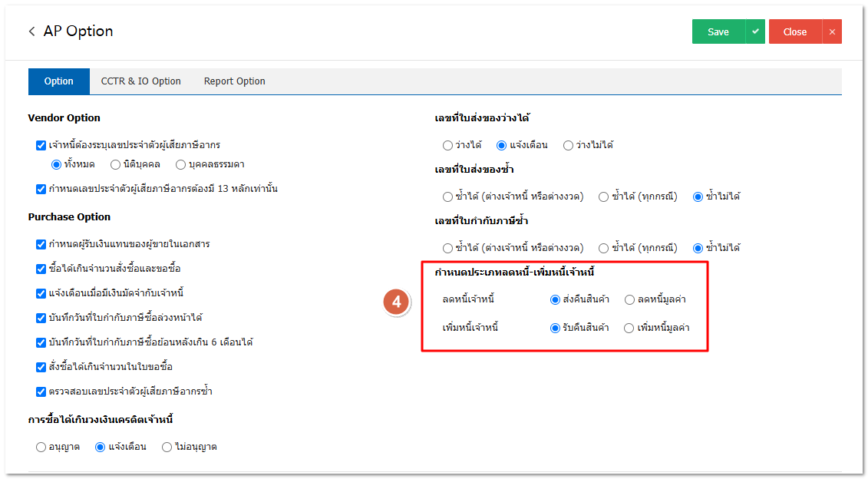
Task: Select อนุญาต for credit limit purchase
Action: [x=41, y=447]
